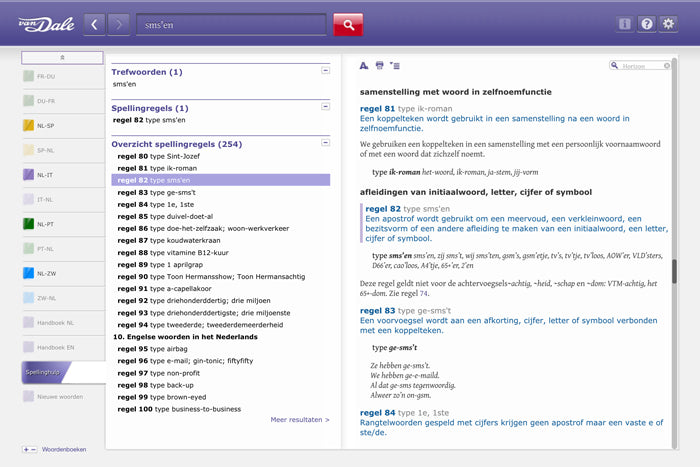The image size is (700, 467).
Task: Open the info panel icon
Action: [x=625, y=24]
